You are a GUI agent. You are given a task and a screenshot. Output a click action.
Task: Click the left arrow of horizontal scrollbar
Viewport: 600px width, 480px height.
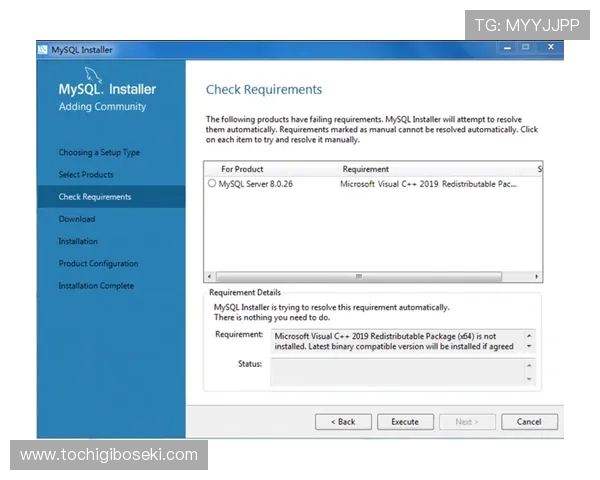pyautogui.click(x=209, y=276)
